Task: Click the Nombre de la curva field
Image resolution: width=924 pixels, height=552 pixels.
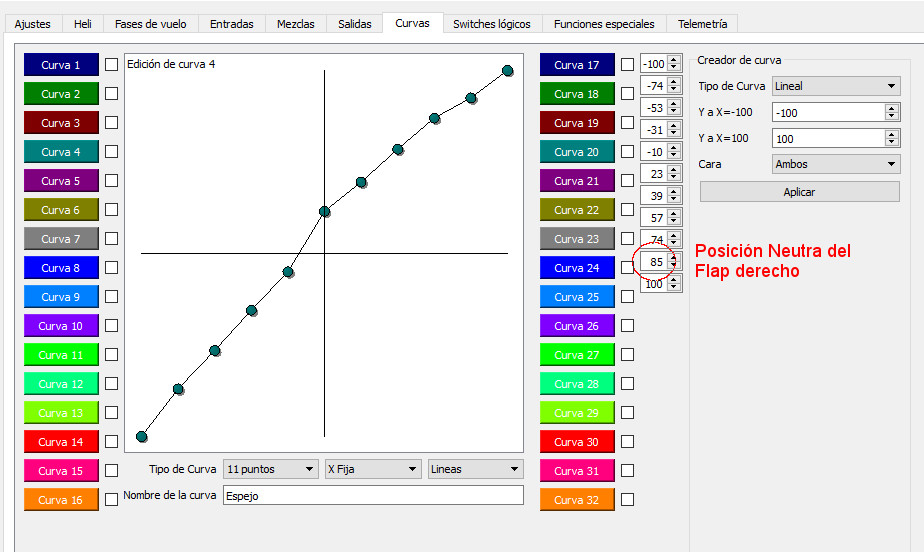Action: 372,496
